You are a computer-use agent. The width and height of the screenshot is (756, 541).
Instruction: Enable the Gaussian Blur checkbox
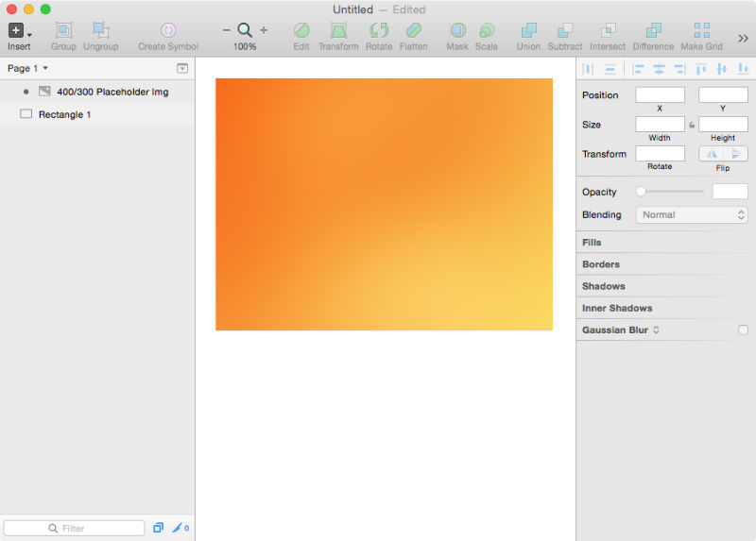(x=743, y=330)
